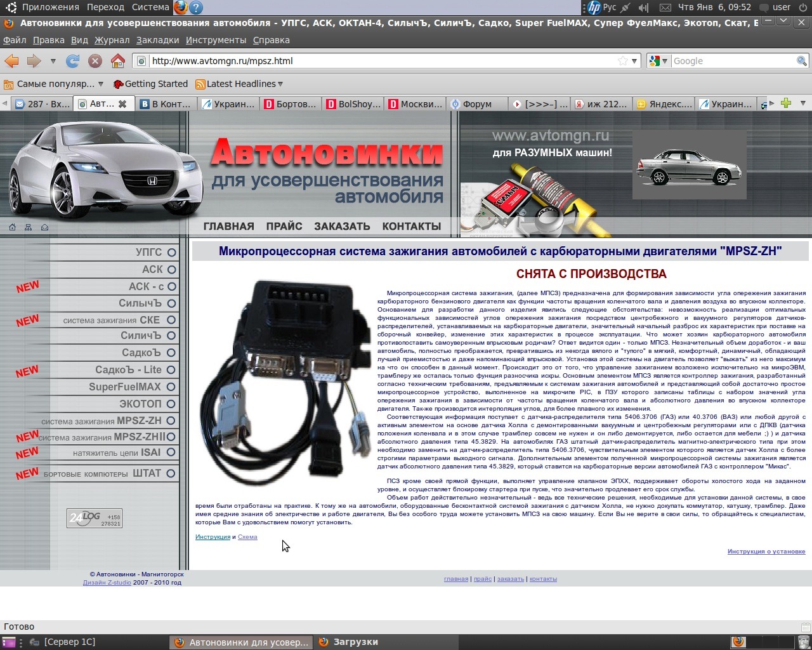Switch to the 'Форум' tab
Screen dimensions: 812x650
477,104
